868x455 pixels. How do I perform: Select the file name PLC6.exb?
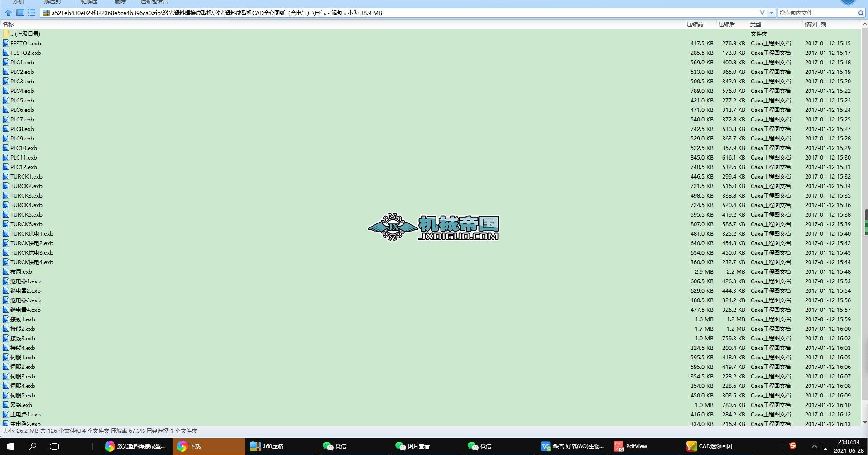(x=22, y=110)
